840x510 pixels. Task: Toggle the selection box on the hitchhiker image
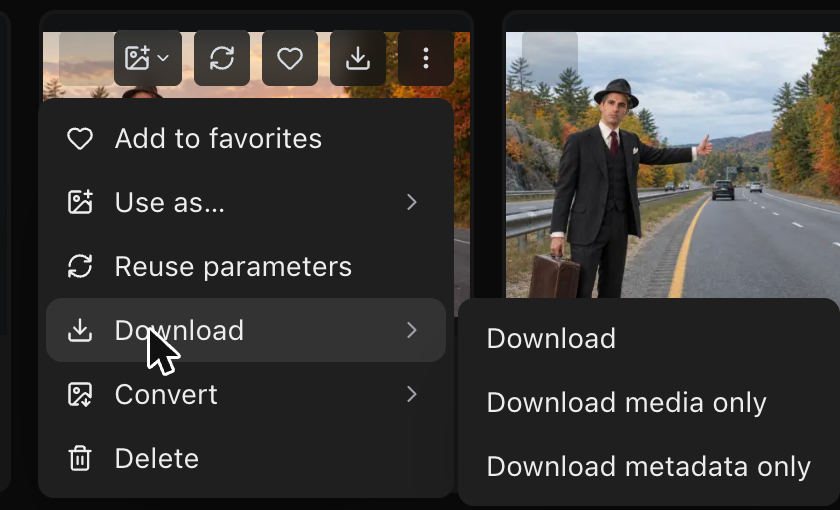click(x=550, y=58)
